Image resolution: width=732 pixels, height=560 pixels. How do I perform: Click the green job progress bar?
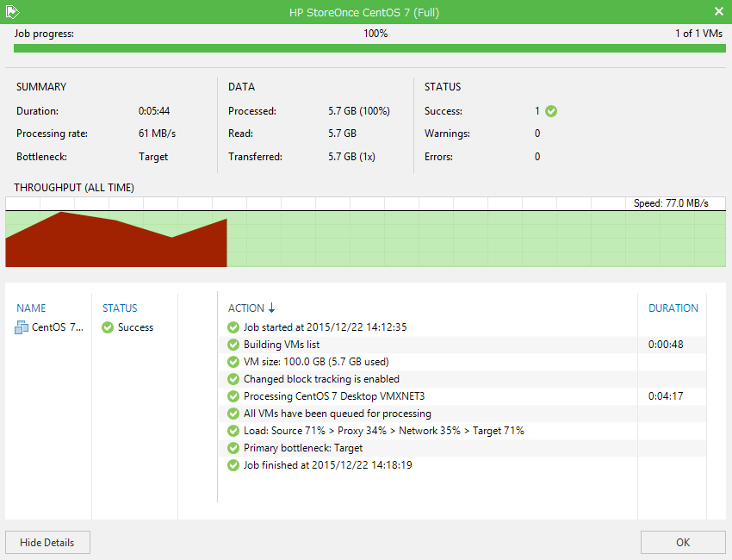pos(369,48)
